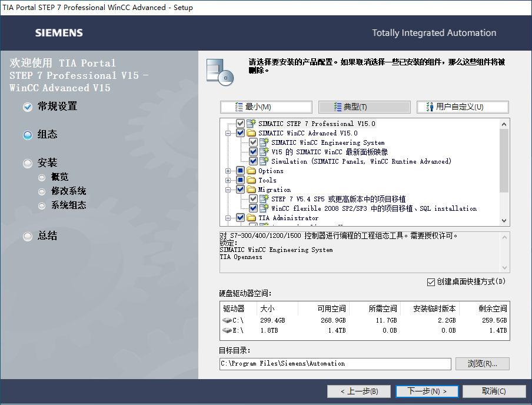This screenshot has height=405, width=532.
Task: Click the Migration folder icon
Action: click(251, 190)
